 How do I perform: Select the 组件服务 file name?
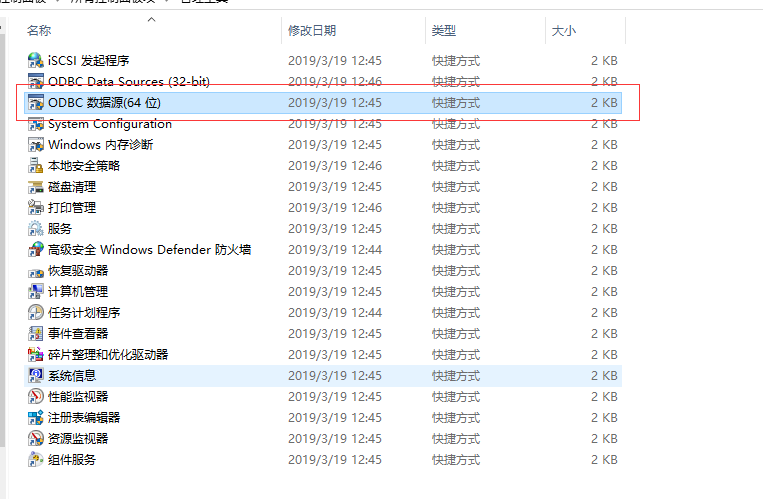pos(72,460)
